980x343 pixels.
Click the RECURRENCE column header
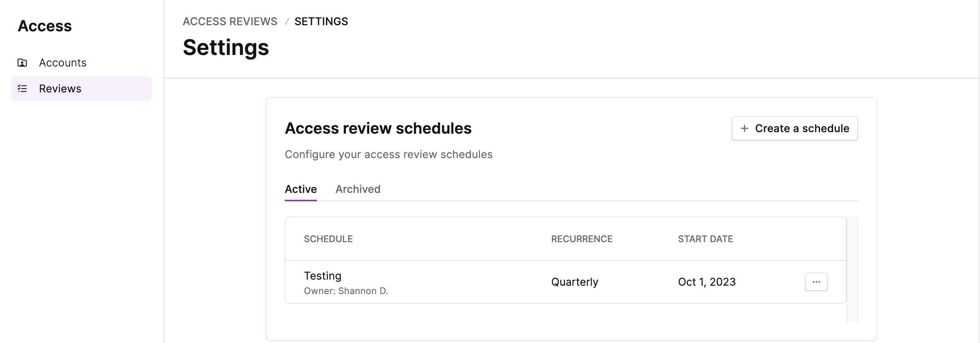point(582,239)
